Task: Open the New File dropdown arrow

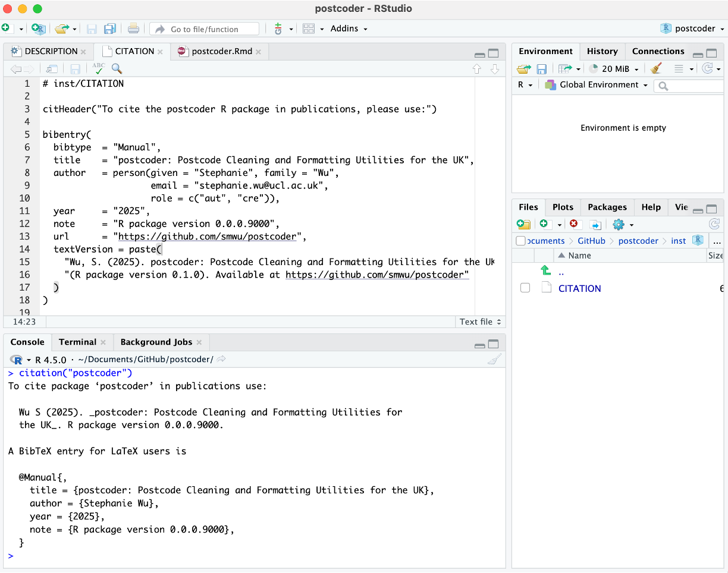Action: 21,29
